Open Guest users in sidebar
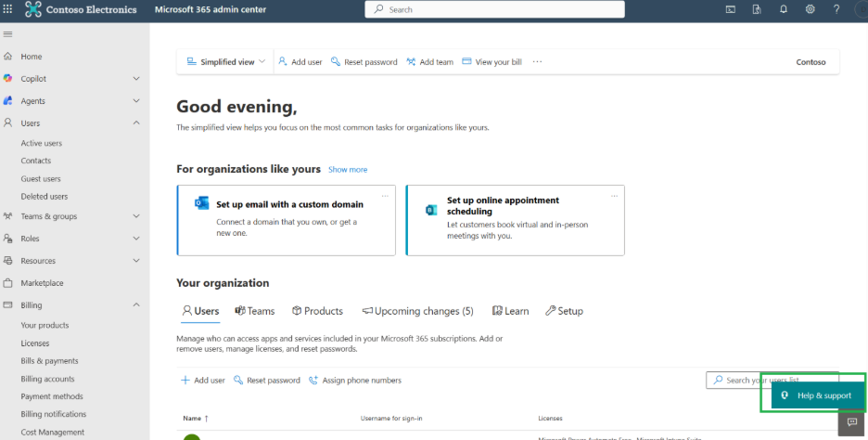 (41, 179)
